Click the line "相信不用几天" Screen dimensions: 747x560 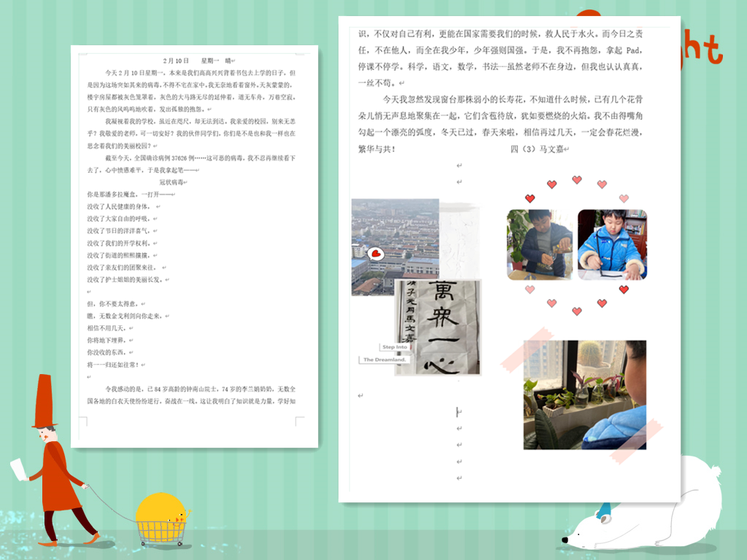pyautogui.click(x=107, y=328)
